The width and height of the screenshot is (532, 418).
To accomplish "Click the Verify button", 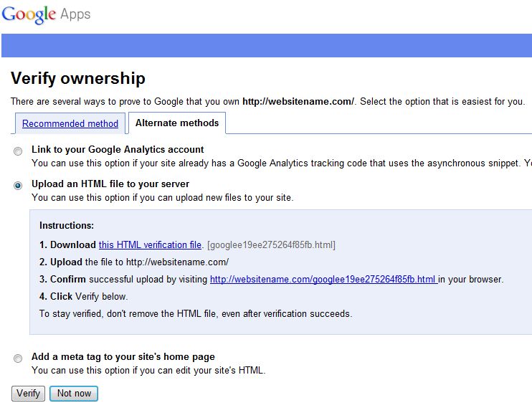I will 28,393.
